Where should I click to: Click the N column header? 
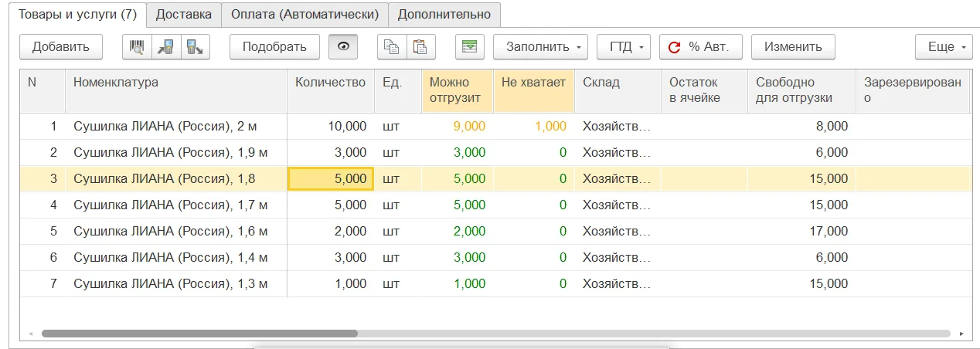43,90
